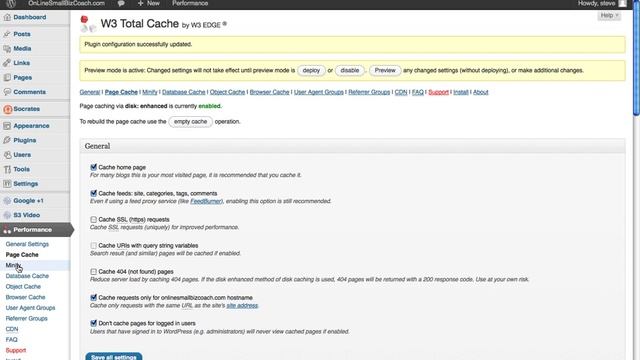The height and width of the screenshot is (360, 640).
Task: Follow the site address link
Action: pos(242,306)
